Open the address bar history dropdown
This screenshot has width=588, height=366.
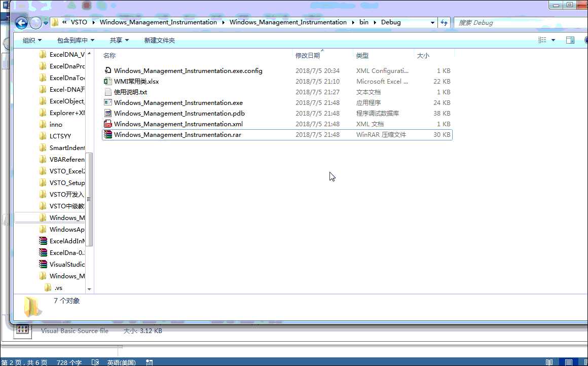tap(432, 22)
